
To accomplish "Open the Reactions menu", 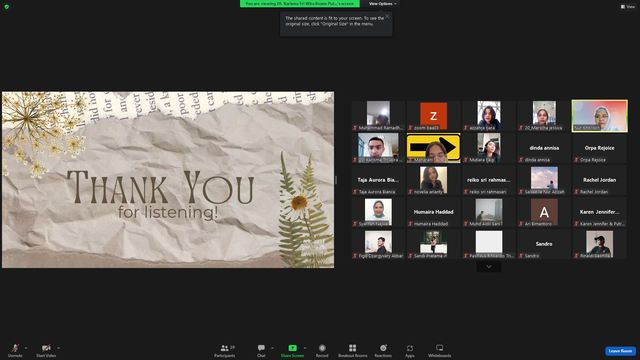I will click(383, 350).
